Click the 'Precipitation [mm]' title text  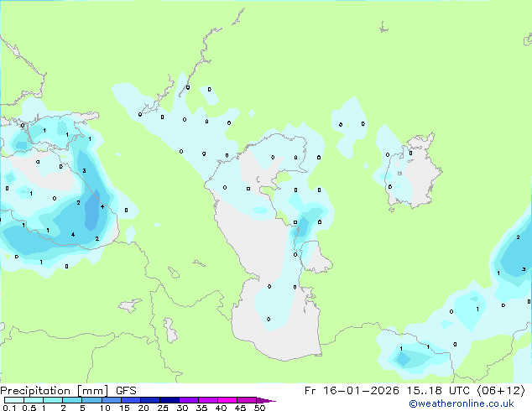coord(54,391)
